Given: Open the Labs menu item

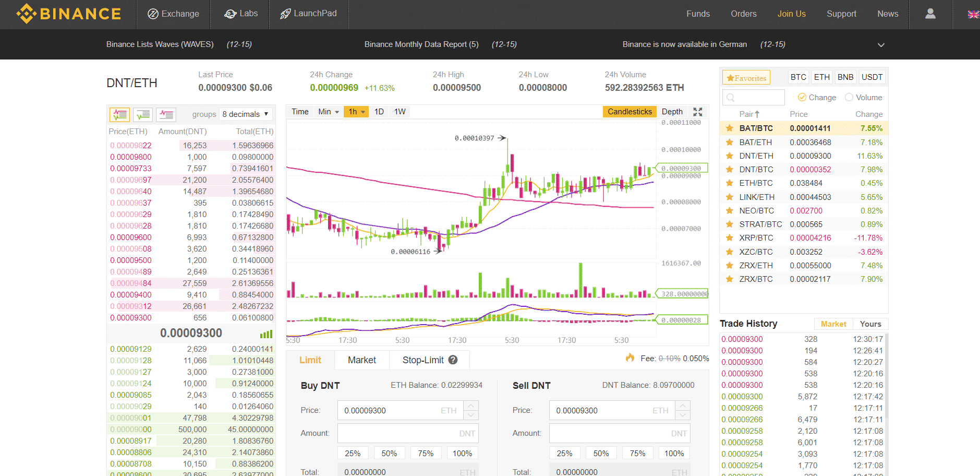Looking at the screenshot, I should coord(240,14).
